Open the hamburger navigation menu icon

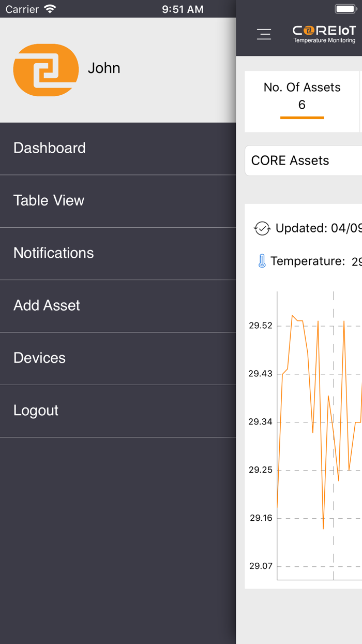tap(264, 34)
